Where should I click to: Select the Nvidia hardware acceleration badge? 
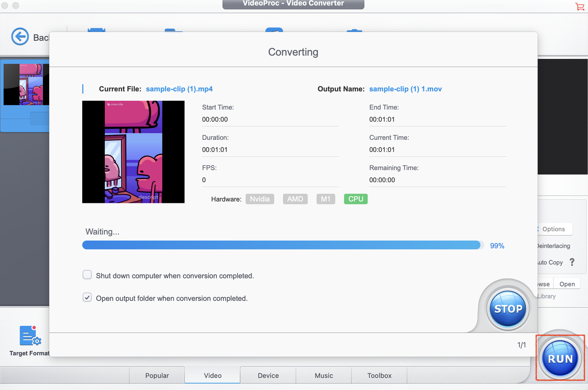(x=260, y=199)
